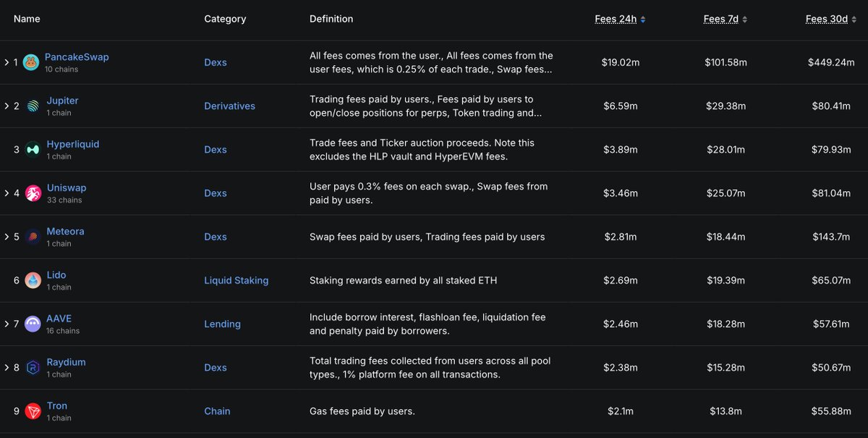Click the Hyperliquid protocol logo icon
This screenshot has width=868, height=438.
point(33,150)
